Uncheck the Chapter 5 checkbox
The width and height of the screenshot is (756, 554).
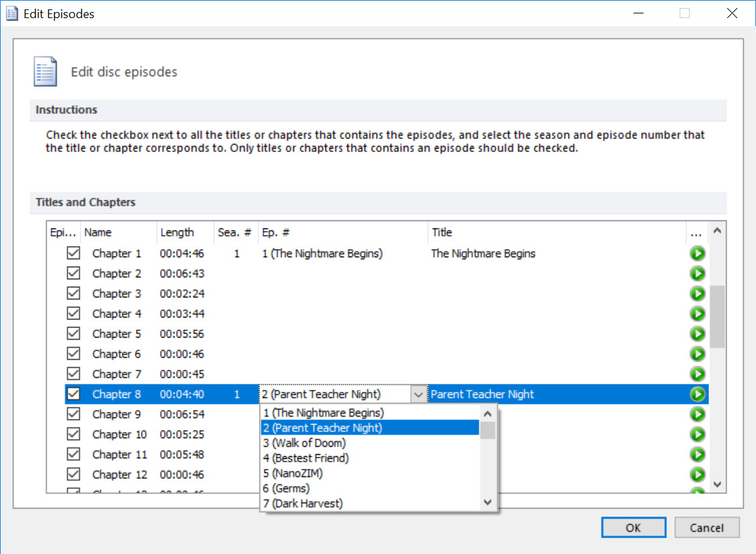point(73,334)
